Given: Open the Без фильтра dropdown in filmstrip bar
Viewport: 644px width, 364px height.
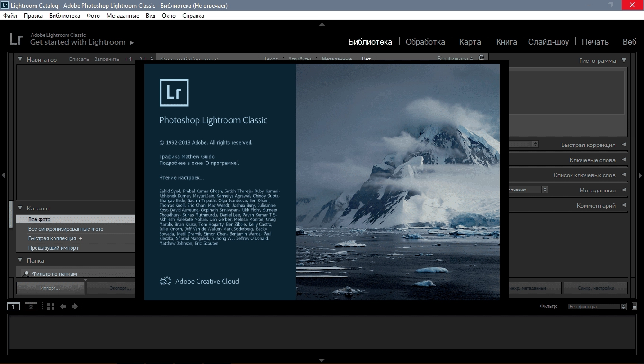Looking at the screenshot, I should 597,307.
